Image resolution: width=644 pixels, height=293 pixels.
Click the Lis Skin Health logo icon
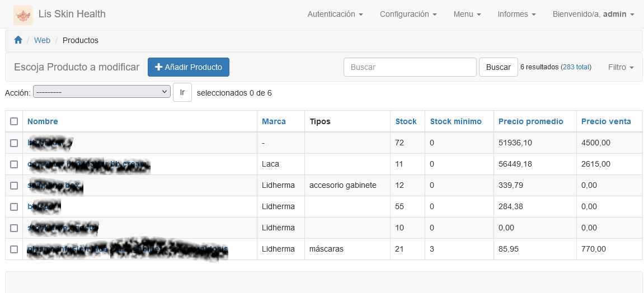click(x=23, y=15)
